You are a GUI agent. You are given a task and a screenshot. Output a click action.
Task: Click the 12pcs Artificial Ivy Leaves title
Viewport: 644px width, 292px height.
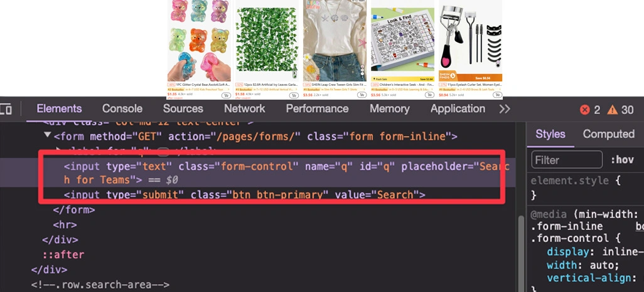271,84
